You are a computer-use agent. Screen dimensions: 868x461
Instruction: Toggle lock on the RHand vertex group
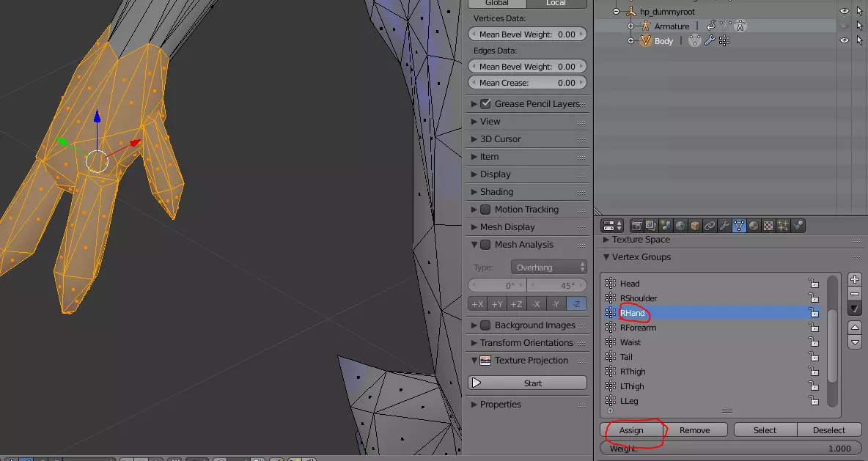click(813, 313)
